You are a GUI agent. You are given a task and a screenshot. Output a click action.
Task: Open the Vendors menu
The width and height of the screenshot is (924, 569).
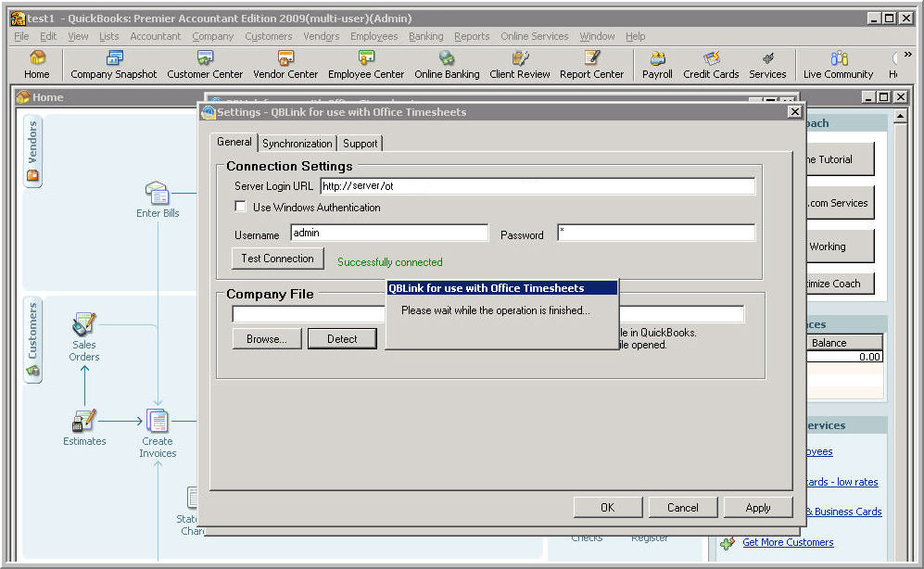click(x=322, y=36)
